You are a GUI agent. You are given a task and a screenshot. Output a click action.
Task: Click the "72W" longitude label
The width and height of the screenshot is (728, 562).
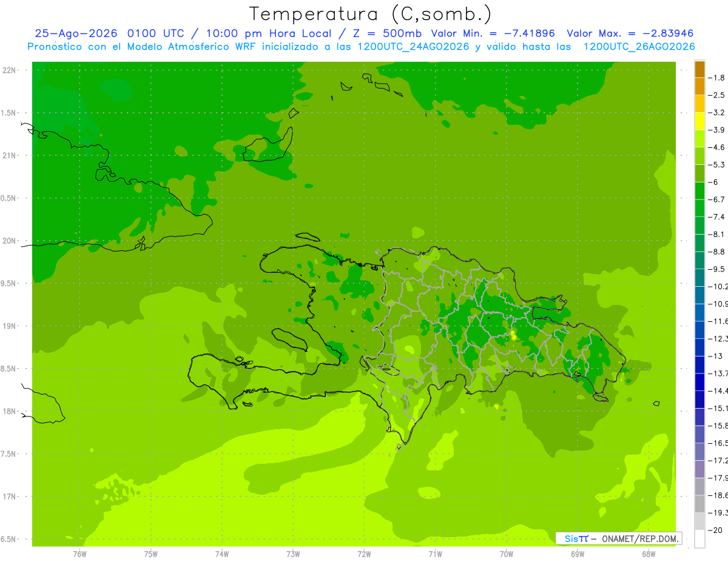[364, 554]
